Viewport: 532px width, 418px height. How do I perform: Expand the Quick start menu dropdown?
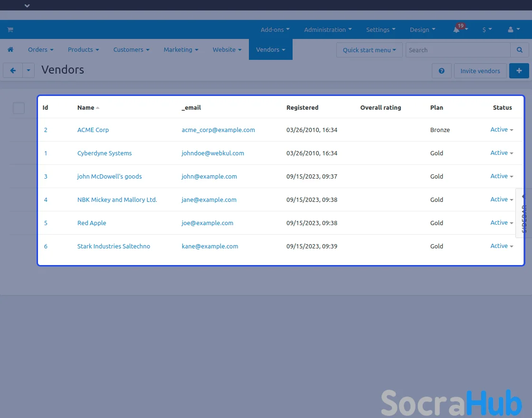[x=369, y=50]
